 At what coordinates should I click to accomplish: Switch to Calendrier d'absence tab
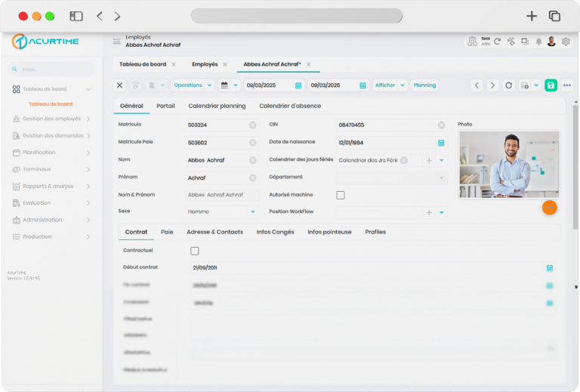point(289,106)
